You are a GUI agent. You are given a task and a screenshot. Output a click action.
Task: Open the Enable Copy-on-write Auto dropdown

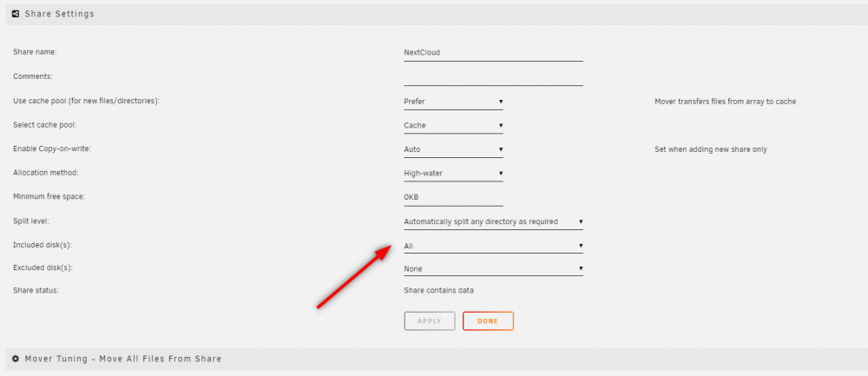(x=453, y=149)
